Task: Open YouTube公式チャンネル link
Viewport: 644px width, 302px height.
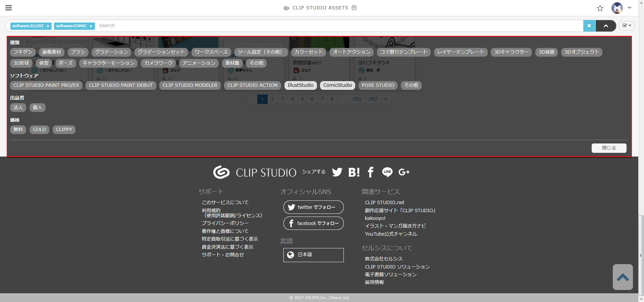Action: coord(391,234)
